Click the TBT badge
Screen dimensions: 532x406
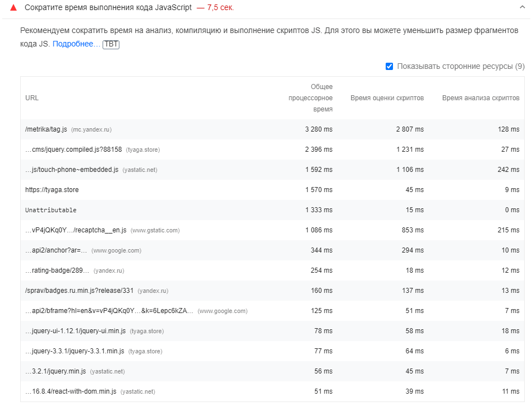[110, 45]
